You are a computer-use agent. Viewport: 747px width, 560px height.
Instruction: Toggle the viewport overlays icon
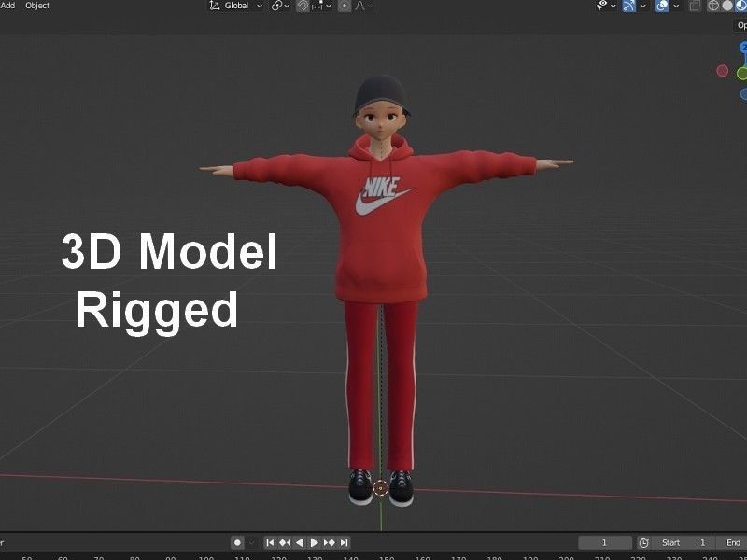point(662,7)
